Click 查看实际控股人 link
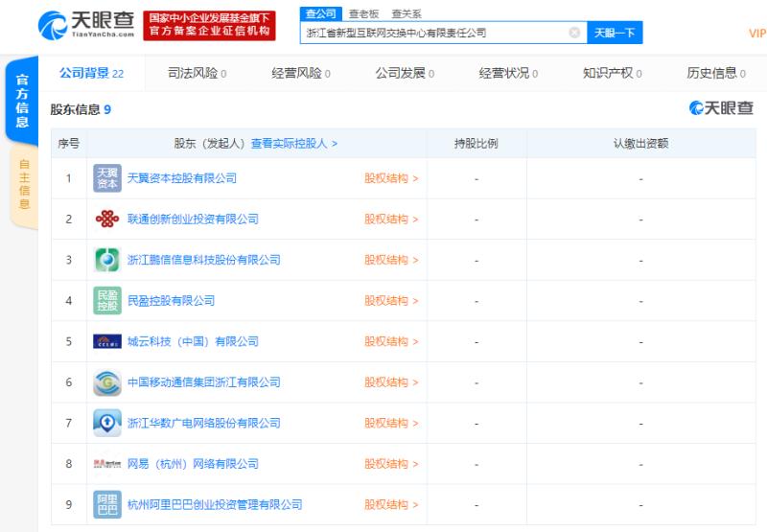 294,143
